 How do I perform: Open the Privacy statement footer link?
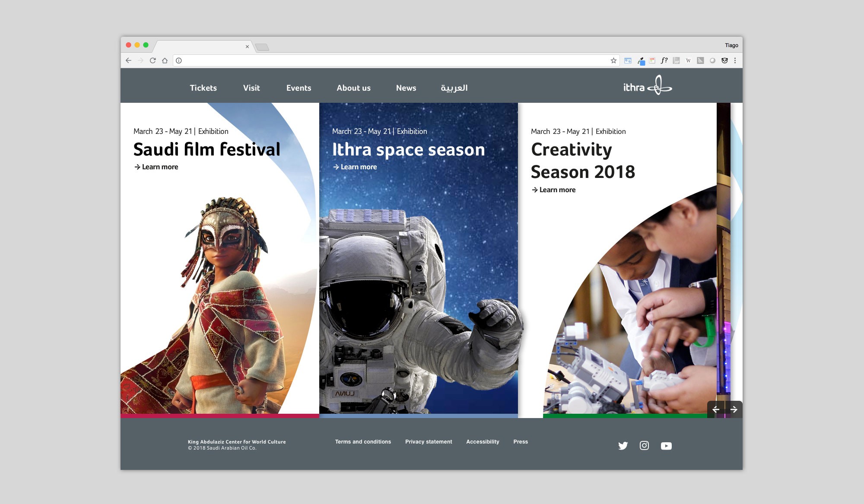(429, 442)
